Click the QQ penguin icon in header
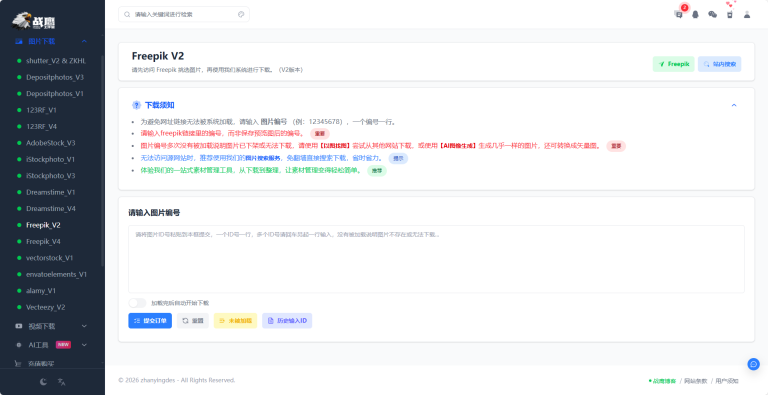The image size is (768, 395). (696, 14)
